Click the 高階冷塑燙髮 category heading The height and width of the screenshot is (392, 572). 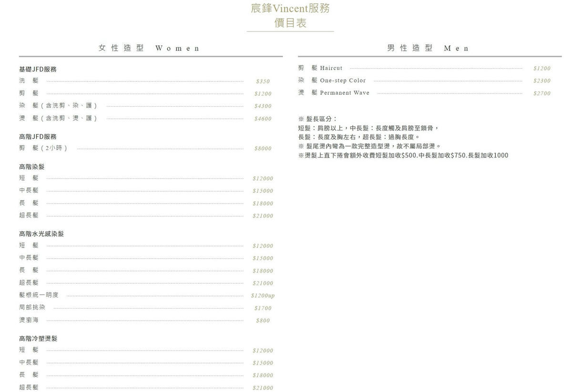[x=38, y=339]
